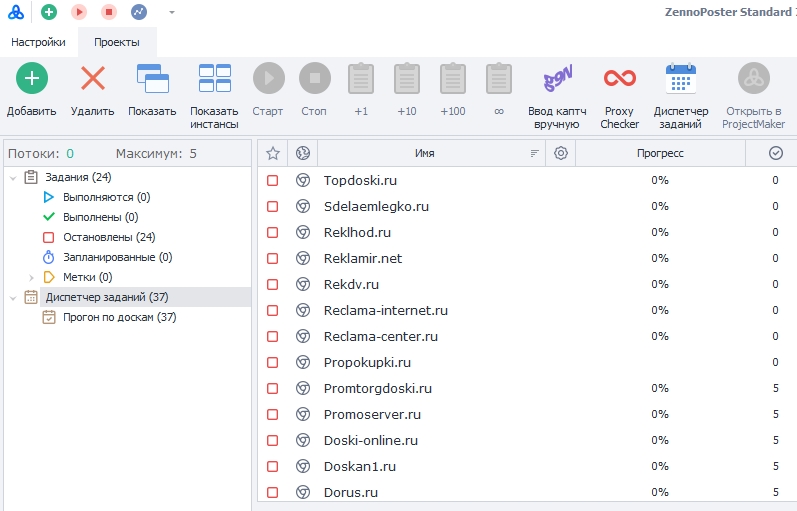Select Задания (24) in the tree
Screen dimensions: 797x511
(x=78, y=177)
